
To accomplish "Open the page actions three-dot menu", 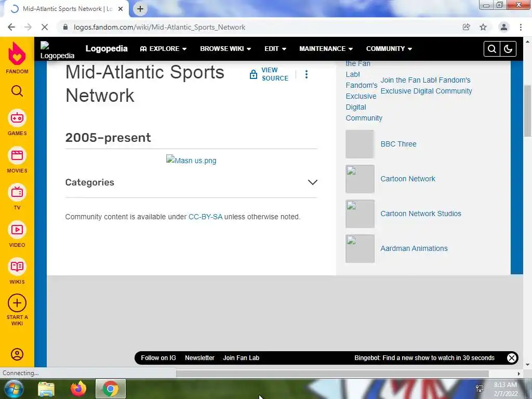I will coord(307,74).
